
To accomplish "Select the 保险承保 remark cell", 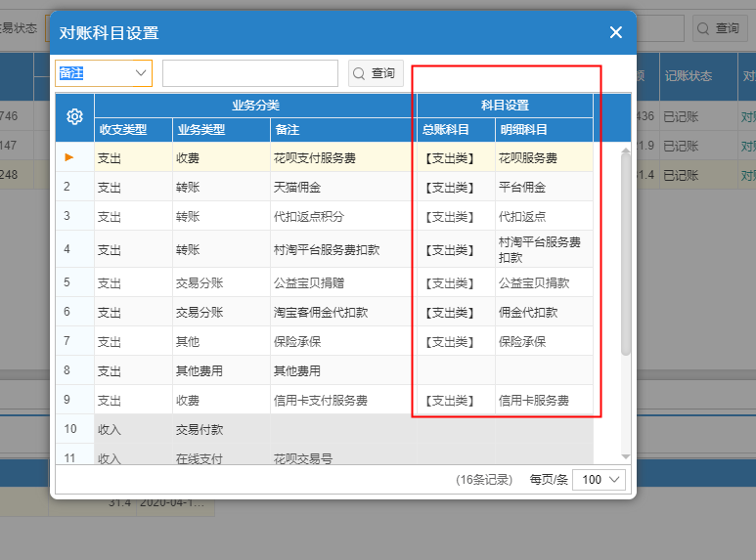I will click(343, 342).
